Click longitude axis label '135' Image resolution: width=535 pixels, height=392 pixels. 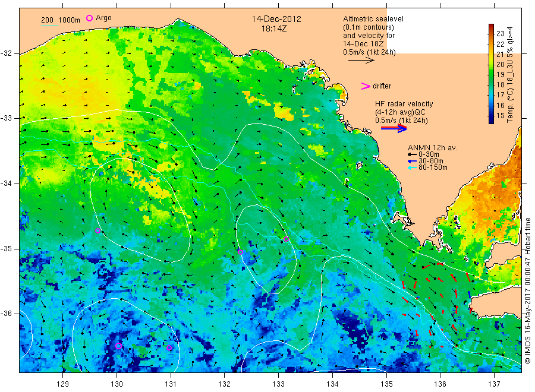tap(386, 384)
